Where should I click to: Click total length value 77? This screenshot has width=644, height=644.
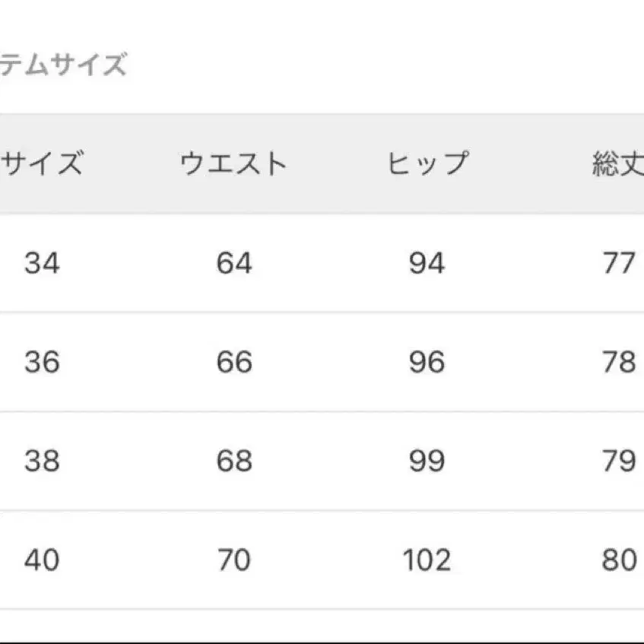point(617,263)
